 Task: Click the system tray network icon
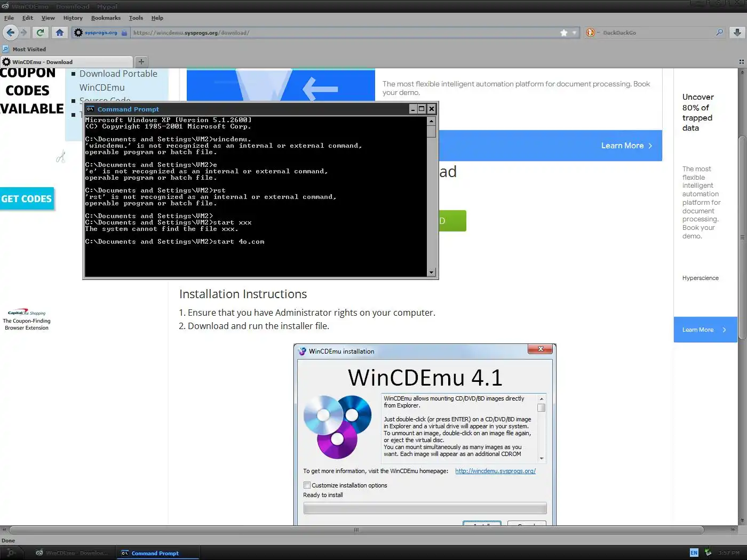[x=708, y=553]
